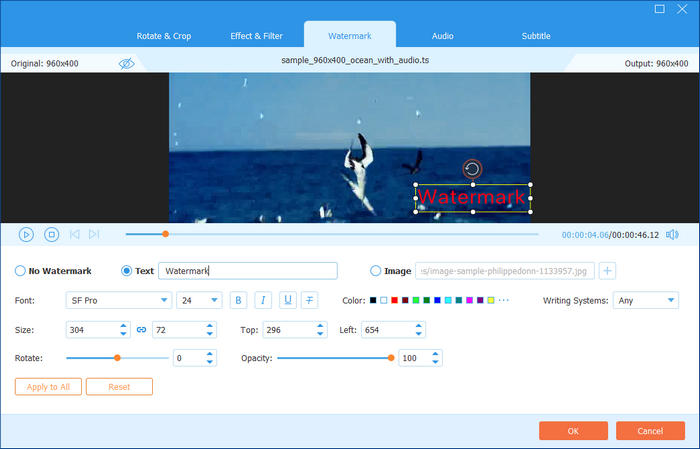Mute the volume speaker icon
Screen dimensions: 700x449
[x=672, y=234]
